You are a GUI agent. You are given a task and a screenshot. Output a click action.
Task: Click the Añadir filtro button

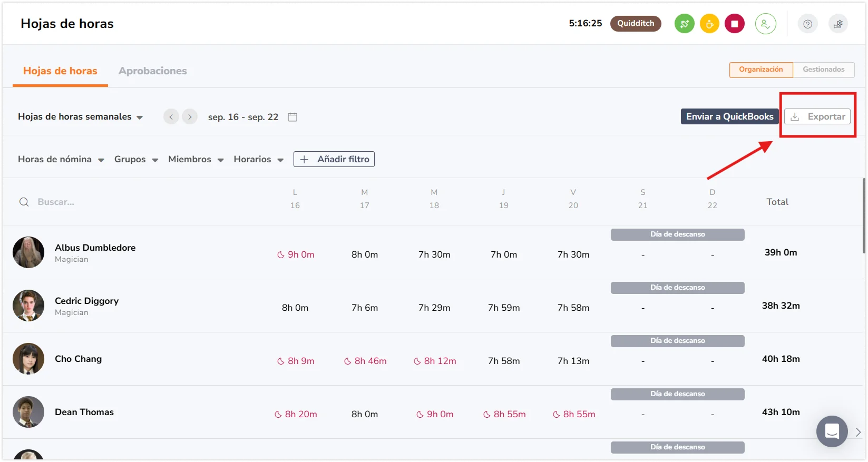click(334, 159)
